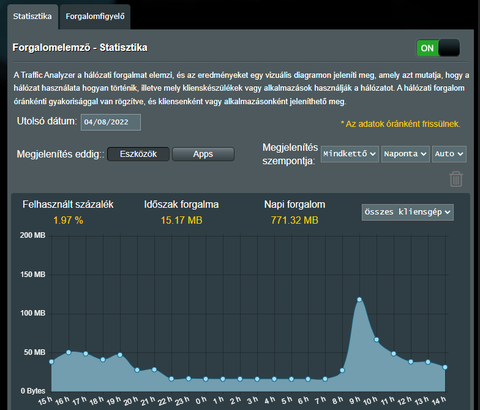Click the 16h data point on chart
480x410 pixels.
69,352
